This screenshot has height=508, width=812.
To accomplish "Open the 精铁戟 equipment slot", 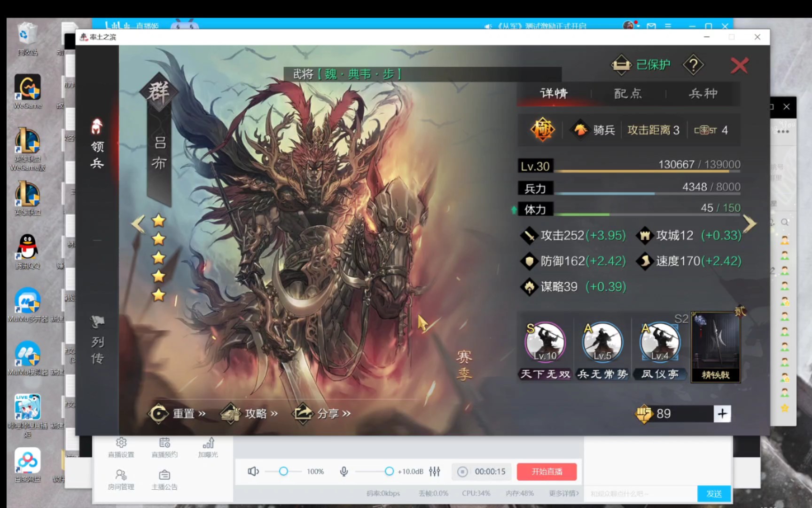I will point(716,348).
